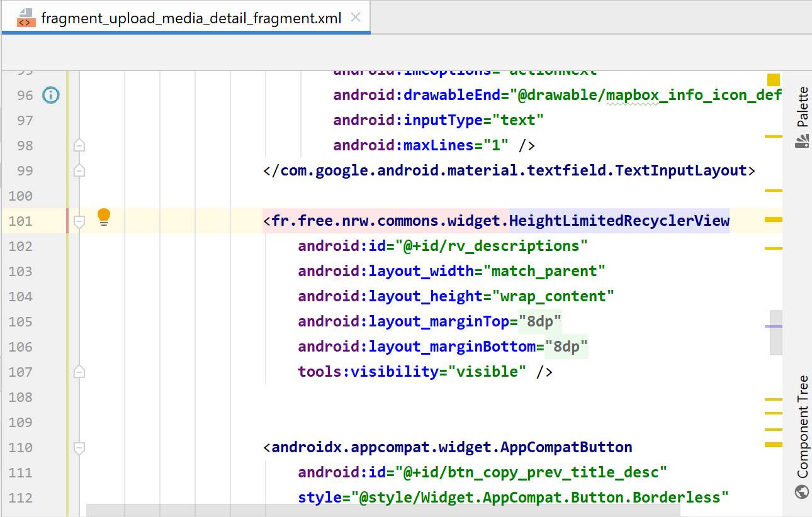Click the mapbox_info_icon drawable reference

(x=646, y=95)
